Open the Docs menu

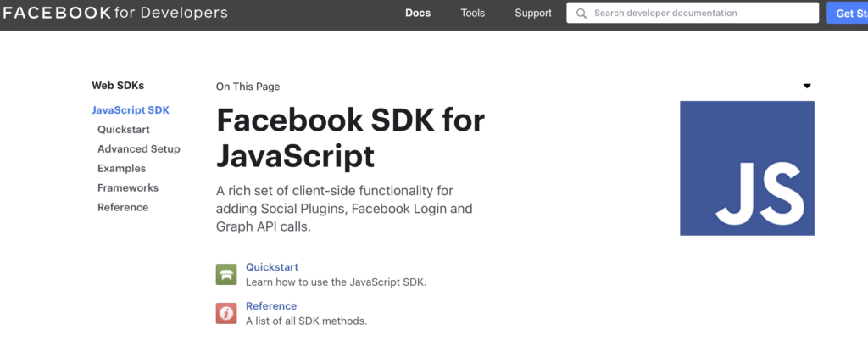point(418,14)
